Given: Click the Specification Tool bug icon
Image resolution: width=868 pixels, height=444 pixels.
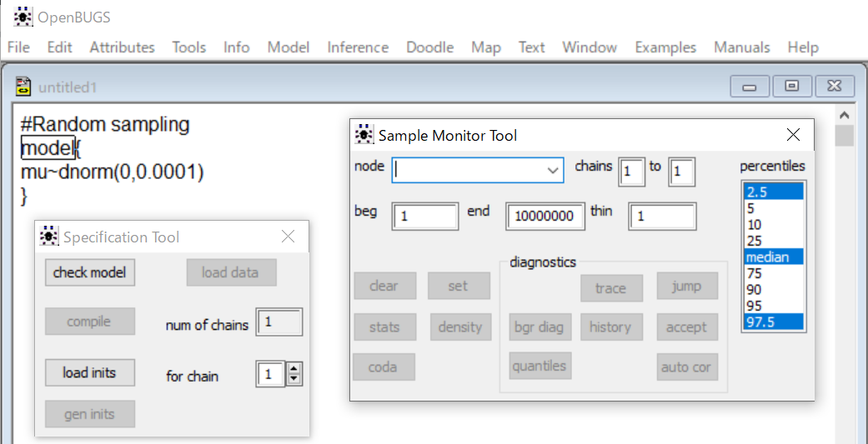Looking at the screenshot, I should point(49,236).
